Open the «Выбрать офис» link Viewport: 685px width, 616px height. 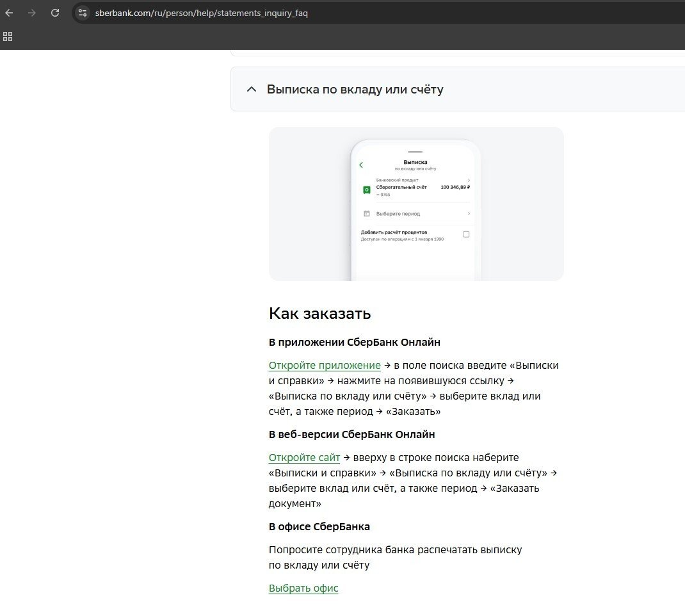[x=303, y=588]
